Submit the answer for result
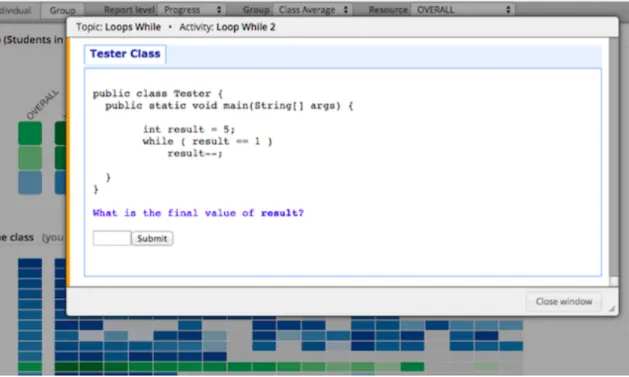The height and width of the screenshot is (377, 629). [x=152, y=238]
